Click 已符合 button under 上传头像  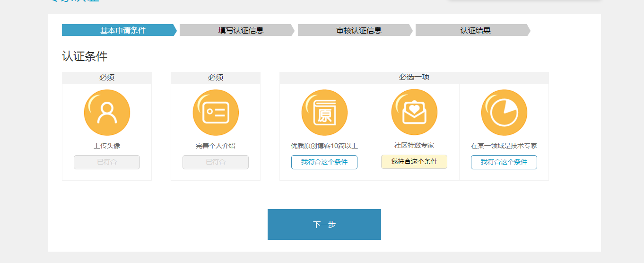[x=107, y=162]
